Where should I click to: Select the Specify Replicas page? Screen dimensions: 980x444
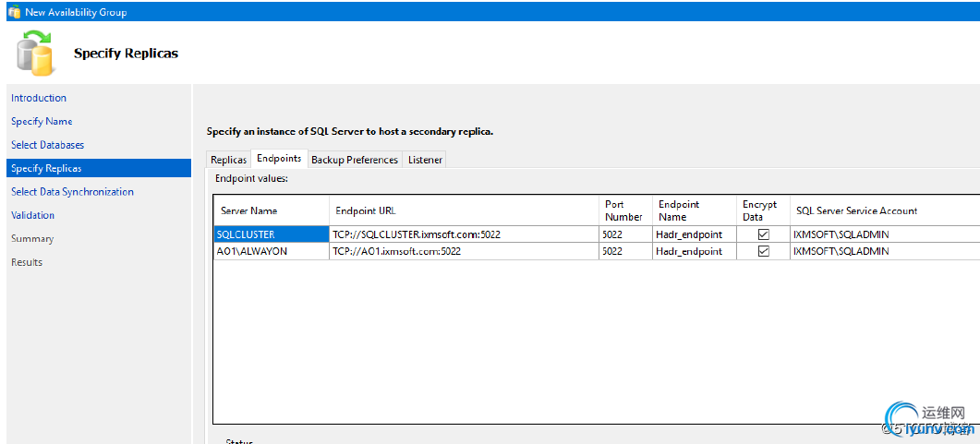[99, 168]
